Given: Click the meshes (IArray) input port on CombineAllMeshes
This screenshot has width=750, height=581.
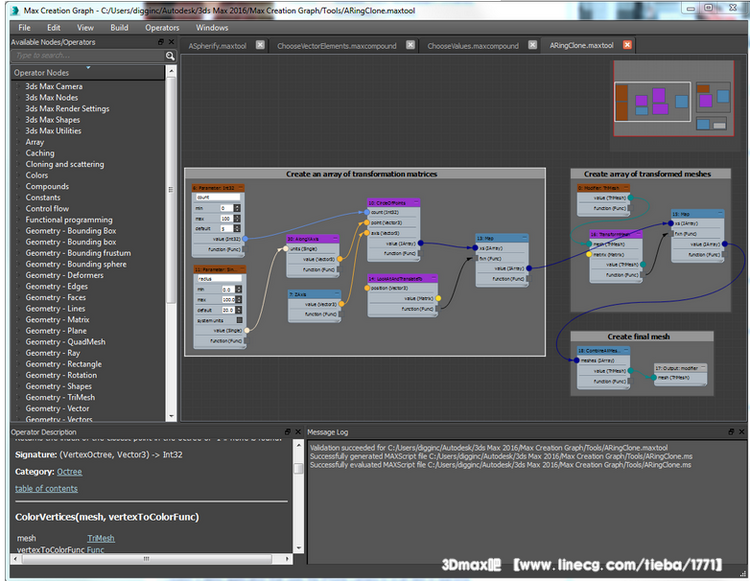Looking at the screenshot, I should [x=576, y=360].
